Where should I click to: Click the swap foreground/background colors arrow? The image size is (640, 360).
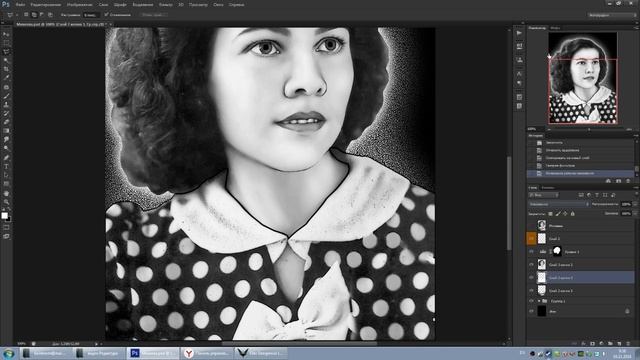tap(9, 210)
